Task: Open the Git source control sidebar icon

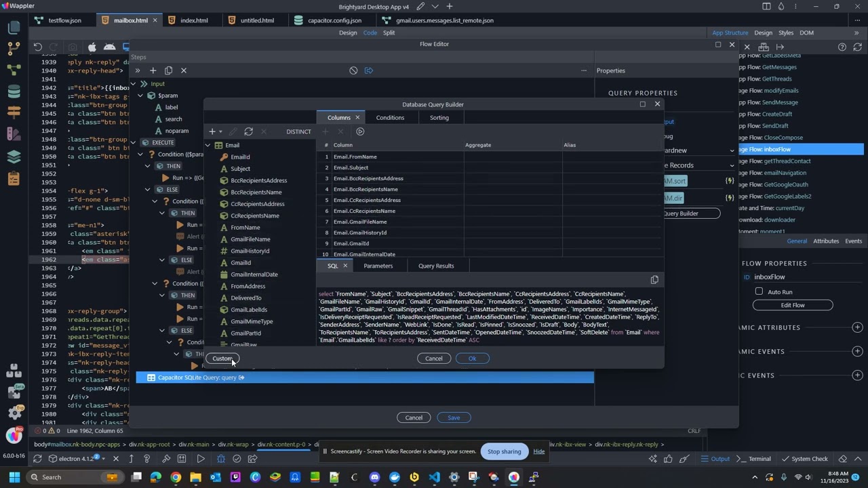Action: click(14, 48)
